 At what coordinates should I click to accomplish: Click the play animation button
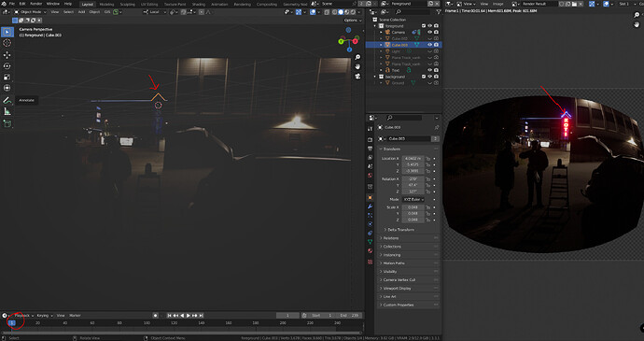[x=189, y=316]
